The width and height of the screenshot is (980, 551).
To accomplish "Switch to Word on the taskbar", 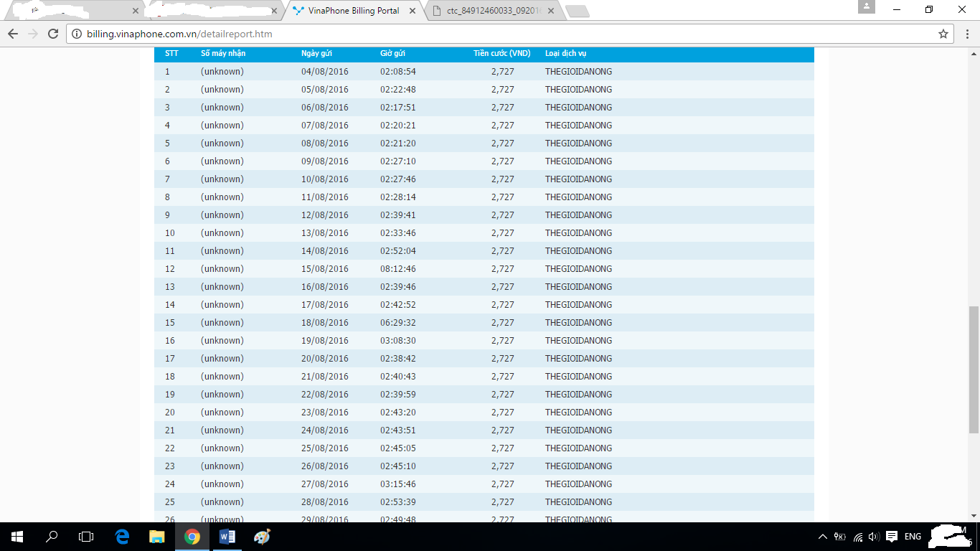I will [227, 537].
